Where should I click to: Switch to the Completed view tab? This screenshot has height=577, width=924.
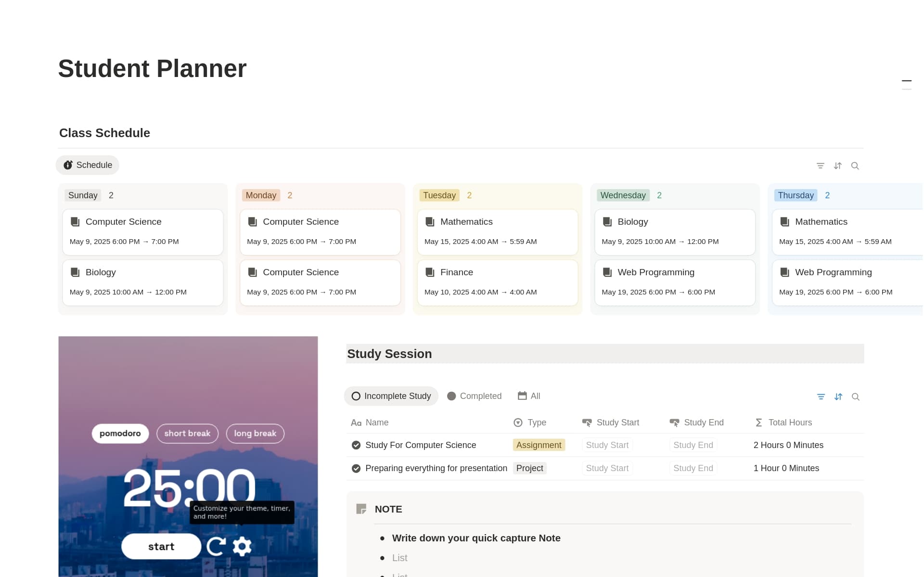click(x=475, y=396)
